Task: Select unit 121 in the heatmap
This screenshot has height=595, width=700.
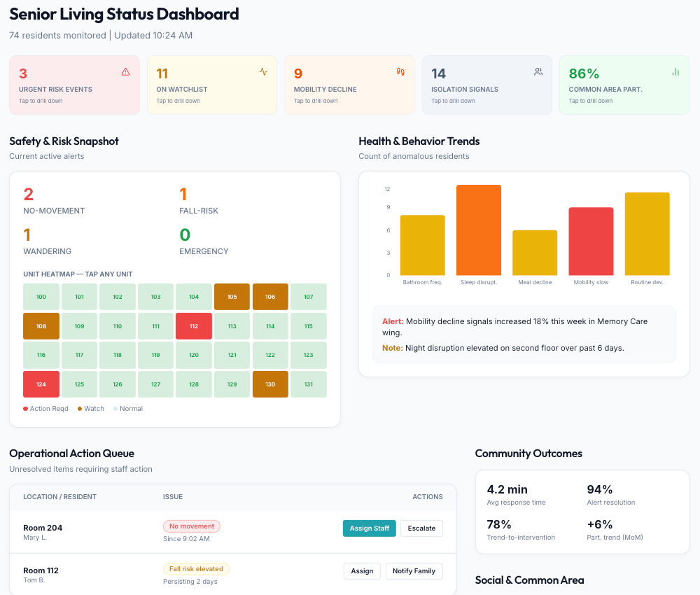Action: [x=232, y=355]
